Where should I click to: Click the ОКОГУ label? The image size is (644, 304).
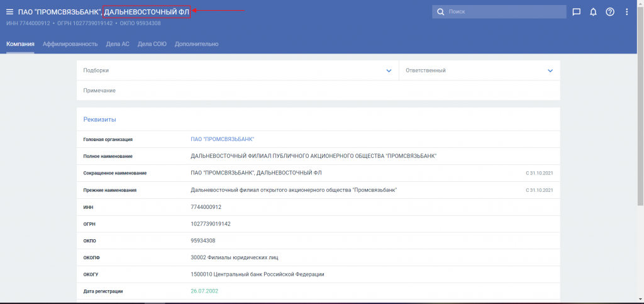[x=91, y=274]
